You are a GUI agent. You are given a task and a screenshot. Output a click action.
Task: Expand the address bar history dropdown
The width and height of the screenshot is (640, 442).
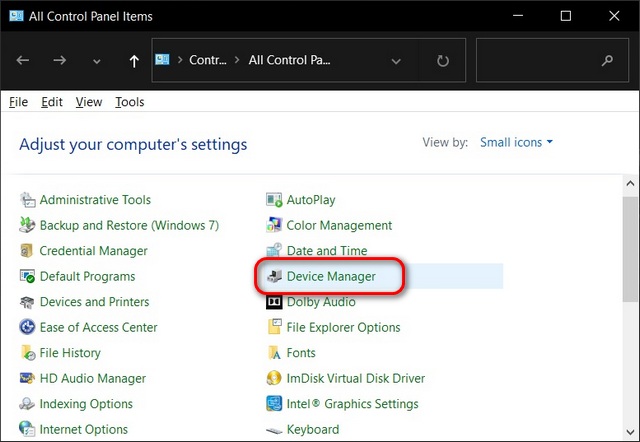pyautogui.click(x=396, y=62)
